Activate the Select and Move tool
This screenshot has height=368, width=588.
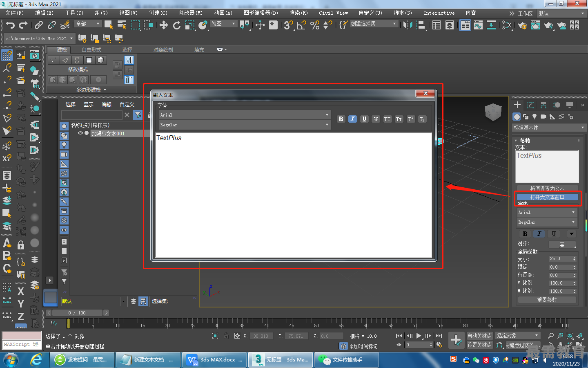164,25
